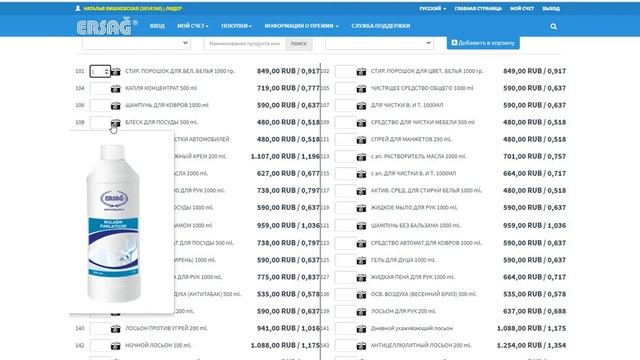Expand the ПОКУПКИ navigation menu
The width and height of the screenshot is (640, 360).
(x=236, y=26)
